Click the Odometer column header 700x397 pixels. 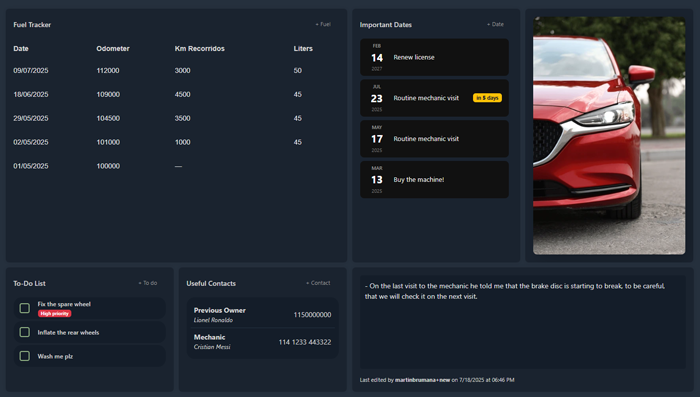113,49
